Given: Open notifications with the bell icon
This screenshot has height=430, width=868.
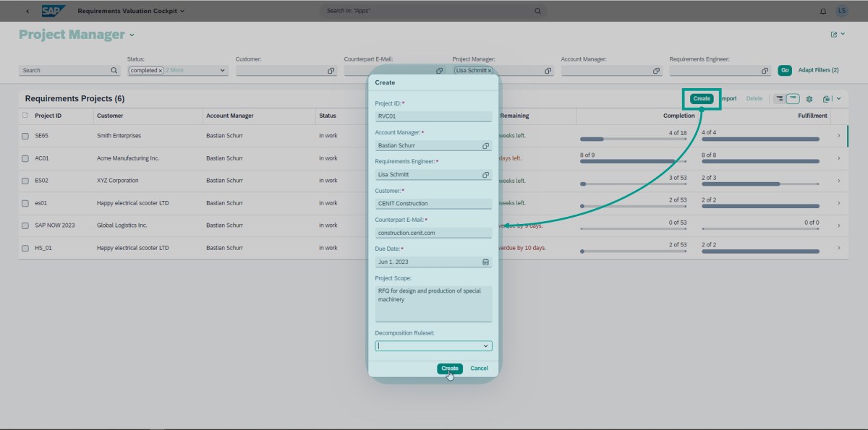Looking at the screenshot, I should point(823,11).
